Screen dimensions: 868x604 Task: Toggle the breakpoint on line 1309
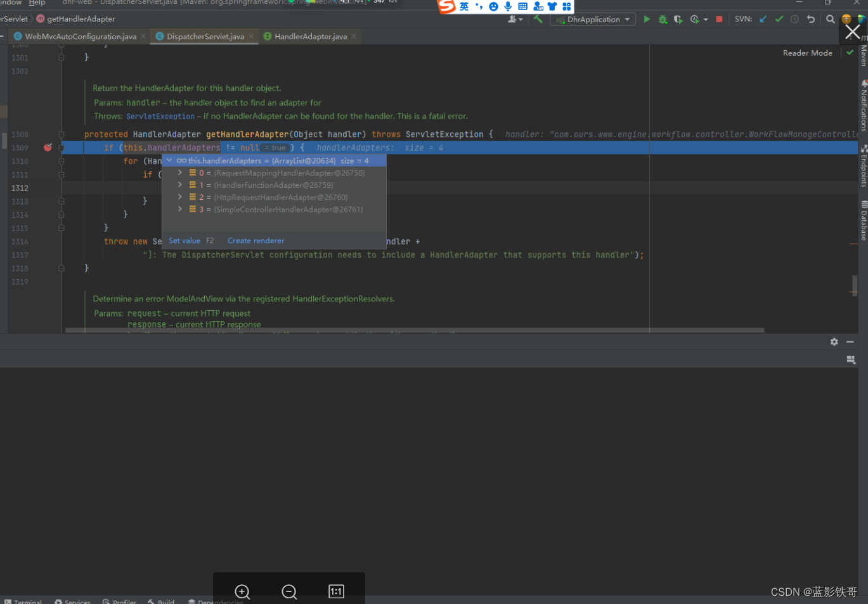(x=48, y=147)
